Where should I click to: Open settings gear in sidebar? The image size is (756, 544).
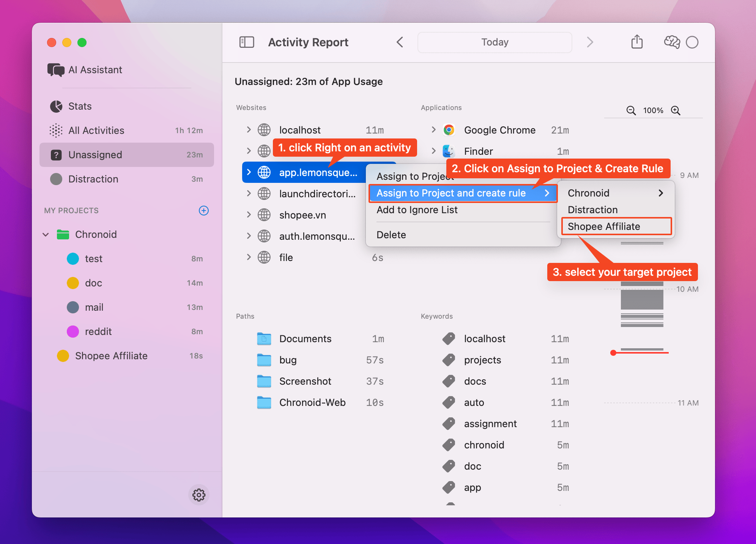pos(198,495)
